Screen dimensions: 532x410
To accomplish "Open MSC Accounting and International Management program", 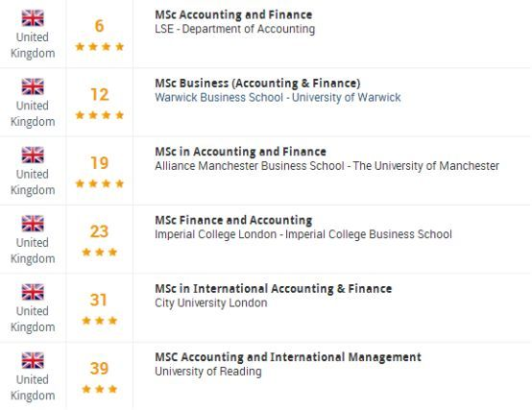I will [288, 357].
